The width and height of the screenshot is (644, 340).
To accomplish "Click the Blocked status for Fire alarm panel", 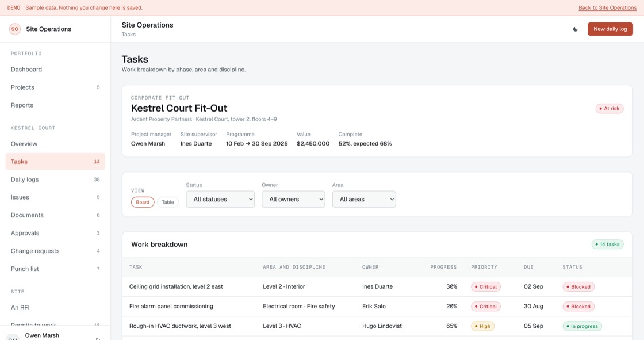I will tap(578, 307).
